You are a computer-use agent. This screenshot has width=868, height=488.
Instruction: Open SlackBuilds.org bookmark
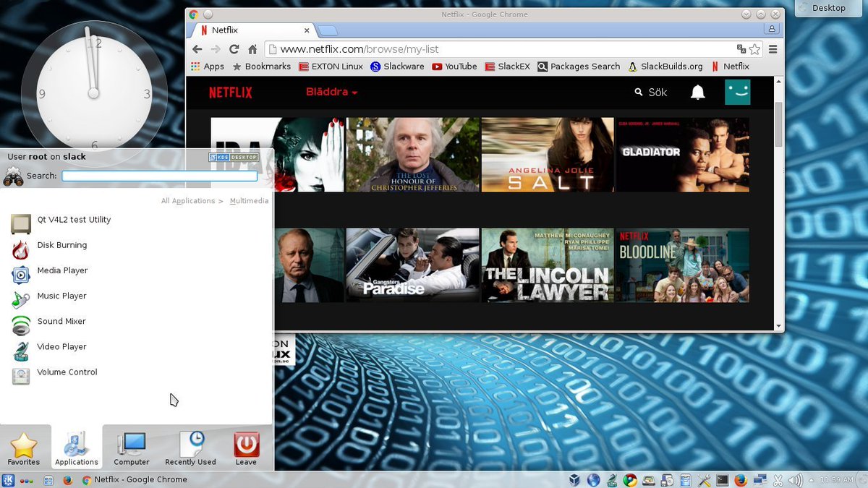point(665,67)
